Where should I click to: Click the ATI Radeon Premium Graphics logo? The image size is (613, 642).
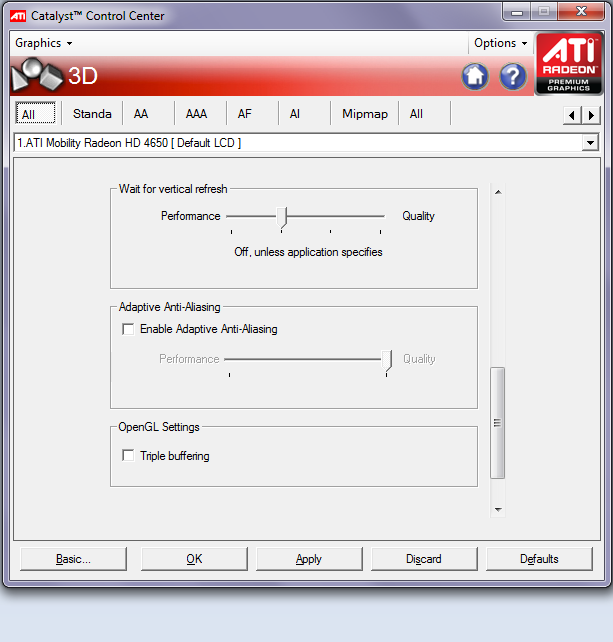[568, 64]
